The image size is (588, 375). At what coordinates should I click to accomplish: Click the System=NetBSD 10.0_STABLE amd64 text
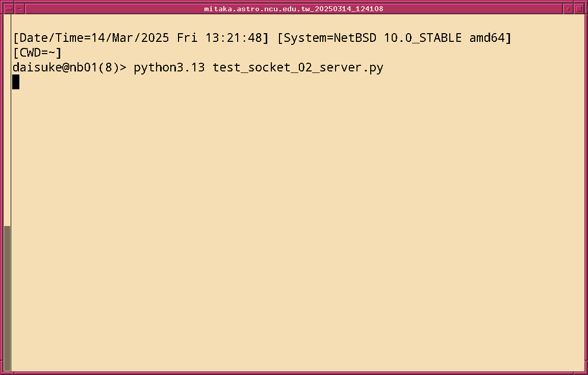[x=394, y=38]
